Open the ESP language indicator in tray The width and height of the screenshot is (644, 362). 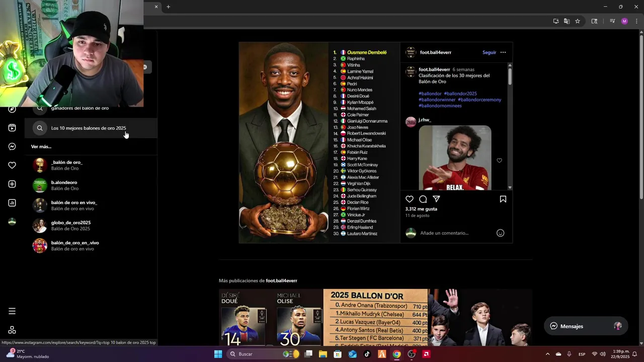(582, 354)
